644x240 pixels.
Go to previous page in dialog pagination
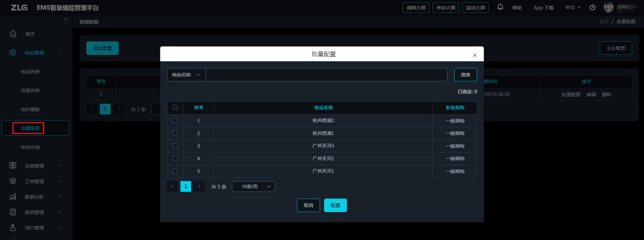(173, 187)
